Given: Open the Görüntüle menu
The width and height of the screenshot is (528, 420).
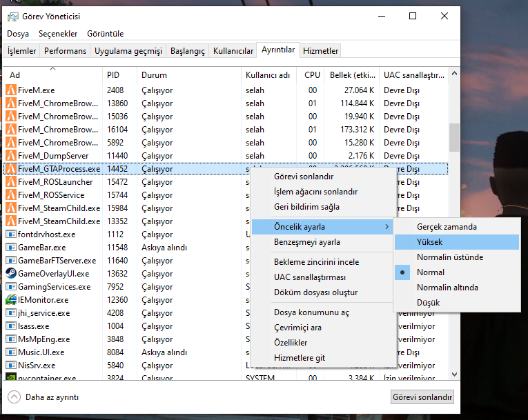Looking at the screenshot, I should tap(106, 34).
